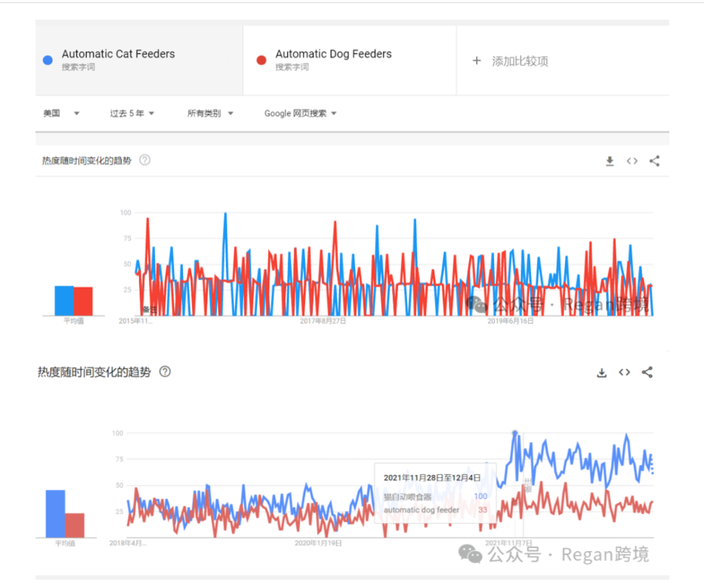Click the blue average bar in lower chart

click(55, 513)
